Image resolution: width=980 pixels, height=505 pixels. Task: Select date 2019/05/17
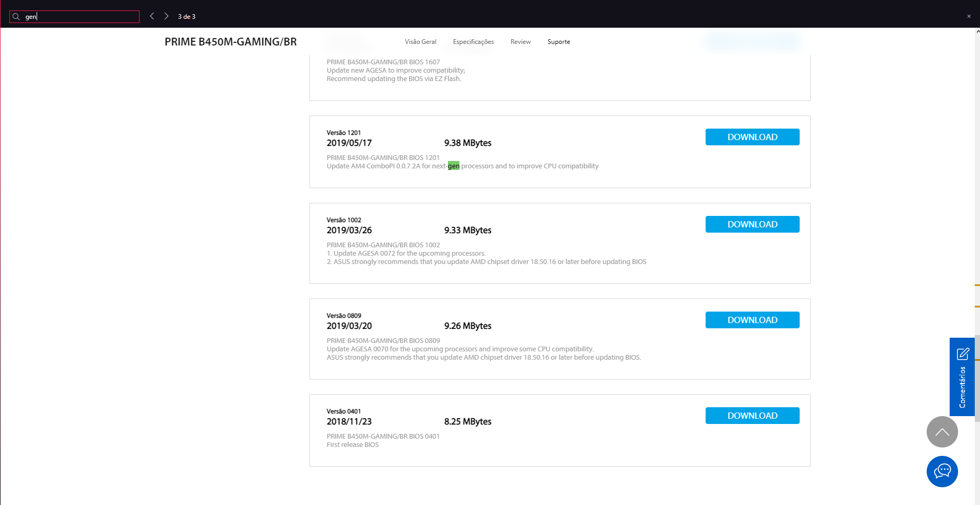[349, 143]
